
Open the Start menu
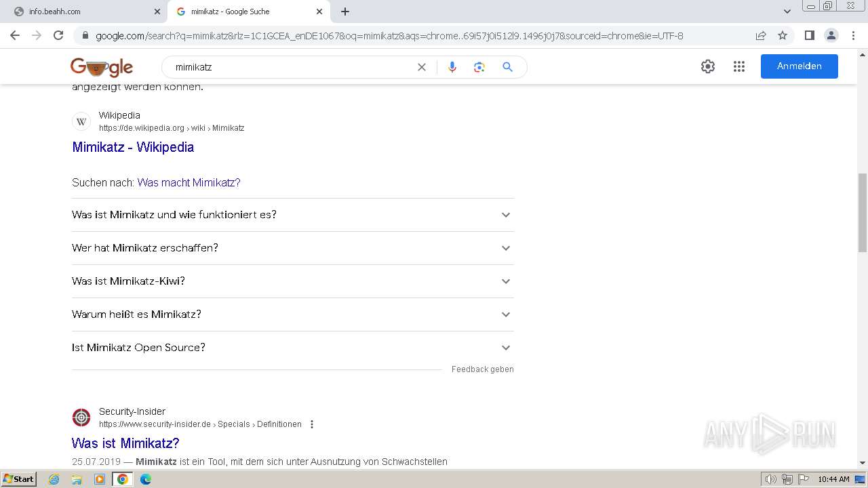18,479
